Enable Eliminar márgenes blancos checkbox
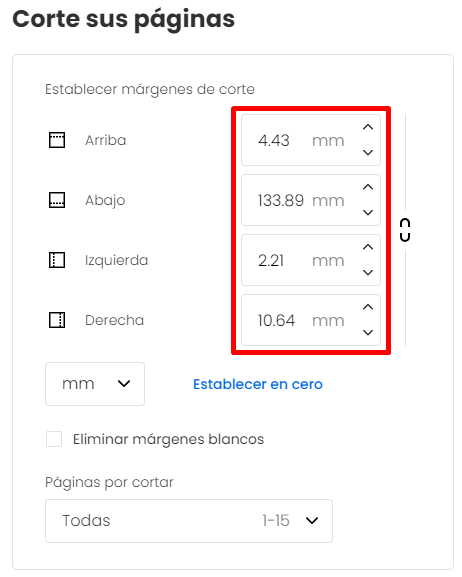 click(x=54, y=439)
